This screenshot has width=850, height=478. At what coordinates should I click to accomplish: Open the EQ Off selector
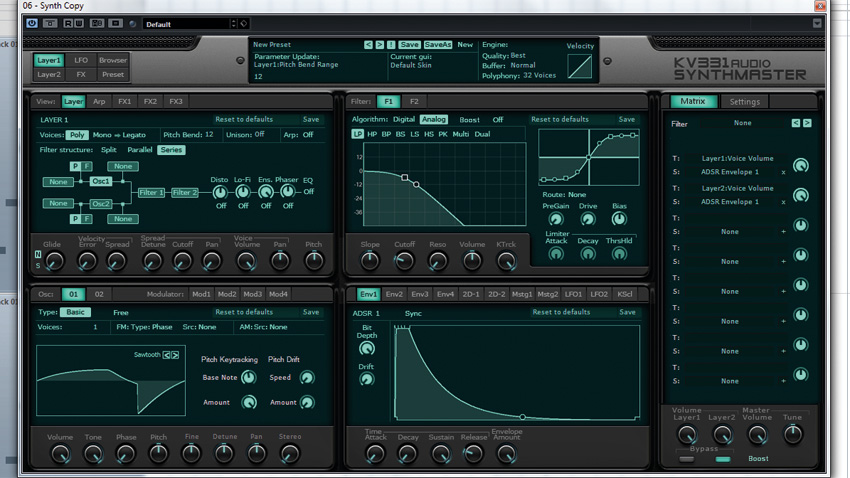pos(308,192)
